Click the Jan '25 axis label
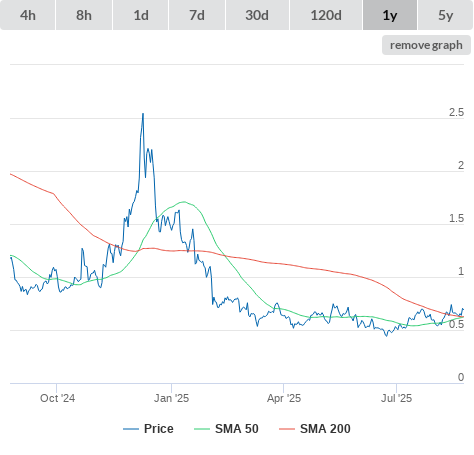 pos(171,398)
